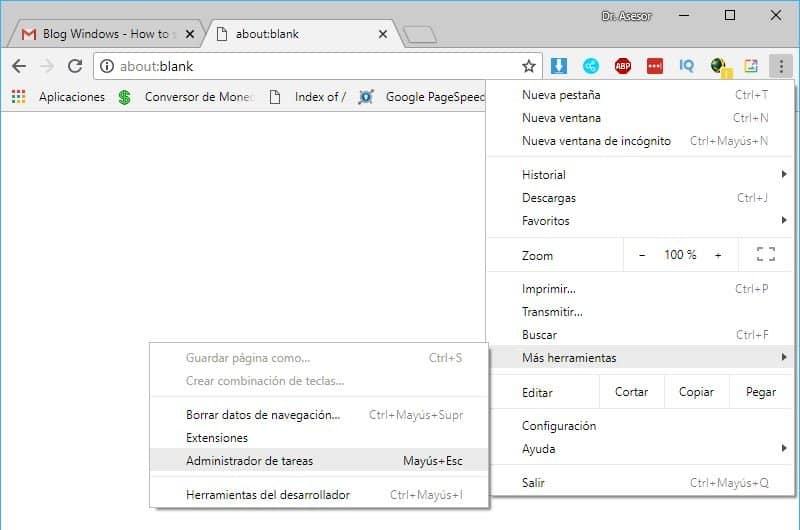Open Descargas from the menu
Viewport: 800px width, 530px height.
[640, 198]
